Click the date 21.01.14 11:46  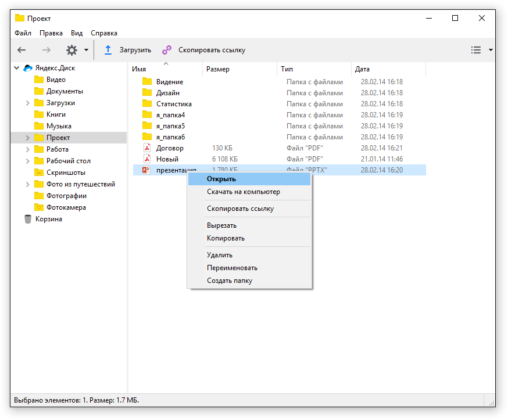click(x=382, y=159)
